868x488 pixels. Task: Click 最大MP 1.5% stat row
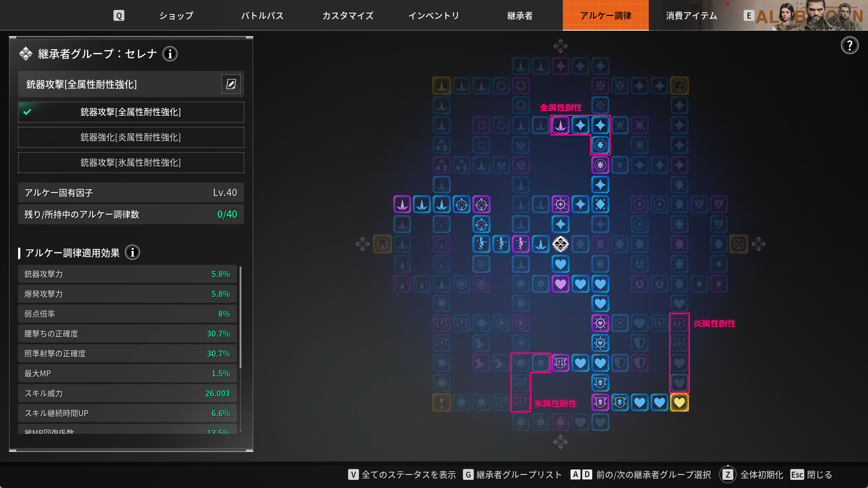click(x=127, y=374)
